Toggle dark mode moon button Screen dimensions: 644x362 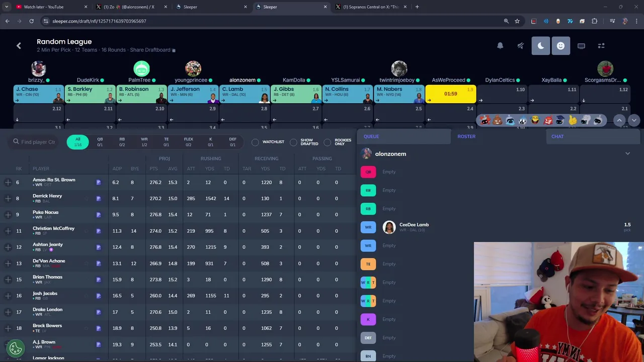[541, 46]
